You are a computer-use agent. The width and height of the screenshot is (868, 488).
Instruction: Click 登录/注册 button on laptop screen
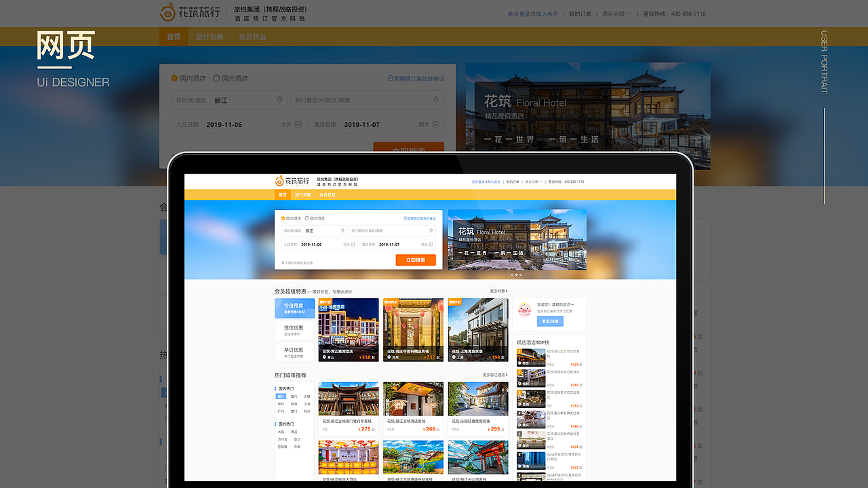coord(550,321)
